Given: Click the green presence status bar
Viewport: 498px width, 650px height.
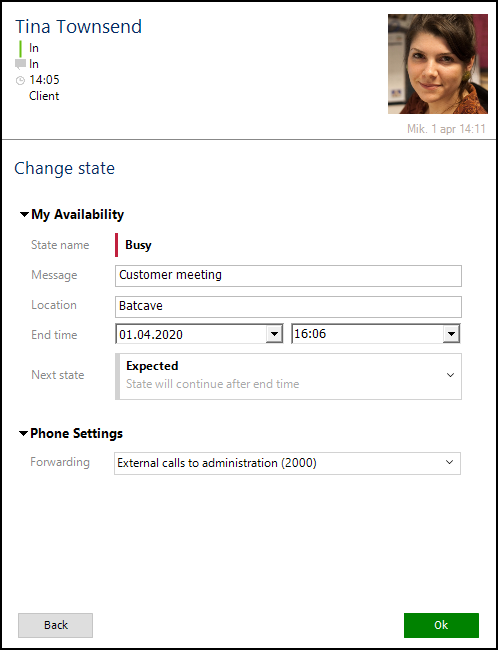Looking at the screenshot, I should pyautogui.click(x=20, y=49).
